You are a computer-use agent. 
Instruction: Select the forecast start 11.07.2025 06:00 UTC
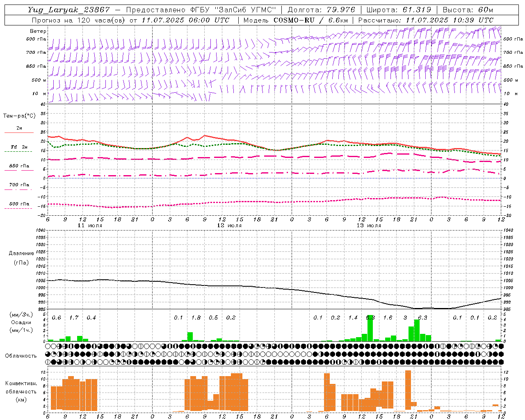pos(185,20)
